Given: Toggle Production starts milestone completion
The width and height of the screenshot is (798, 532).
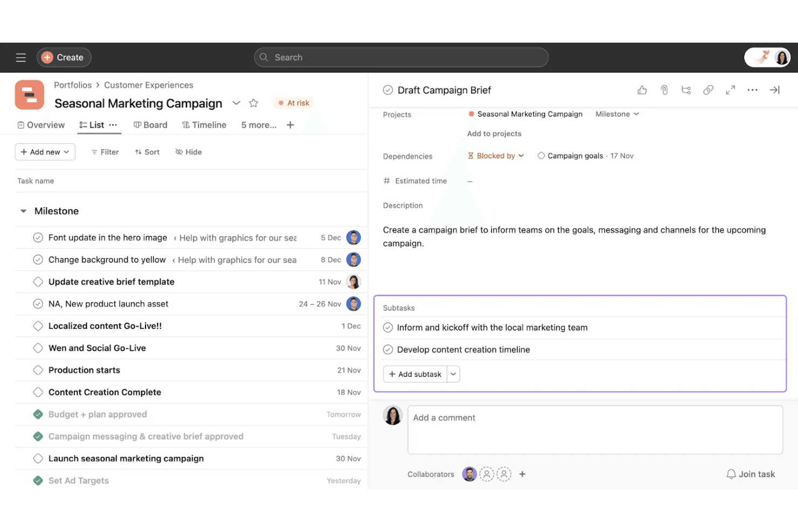Looking at the screenshot, I should click(38, 370).
